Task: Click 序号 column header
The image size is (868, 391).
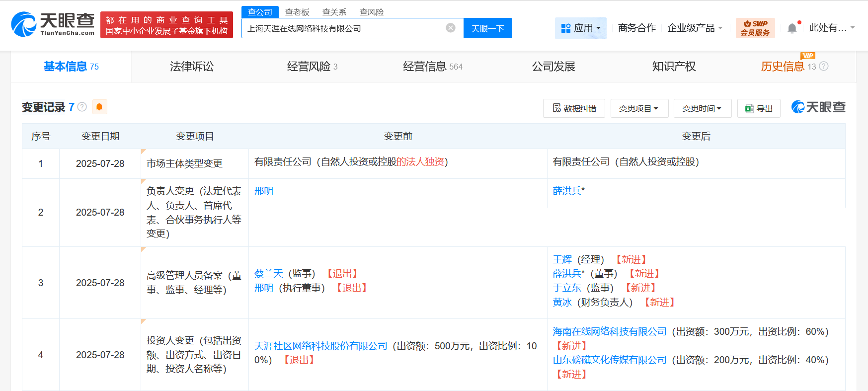Action: pos(41,136)
